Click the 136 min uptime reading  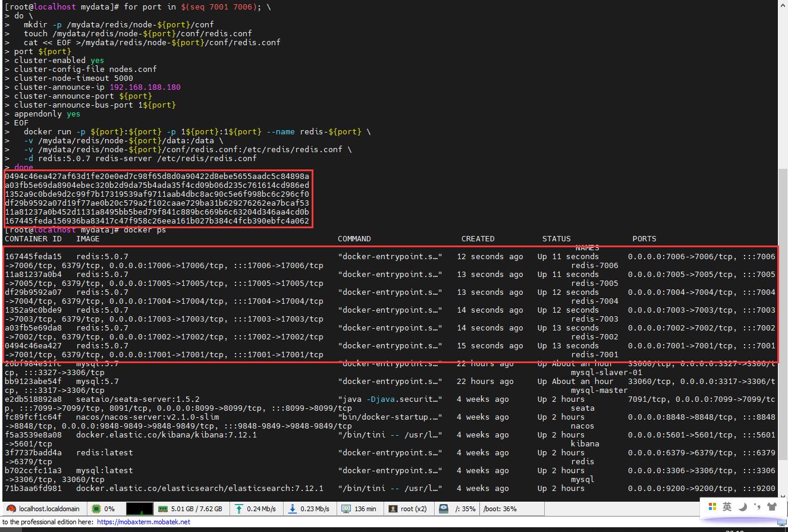click(365, 509)
